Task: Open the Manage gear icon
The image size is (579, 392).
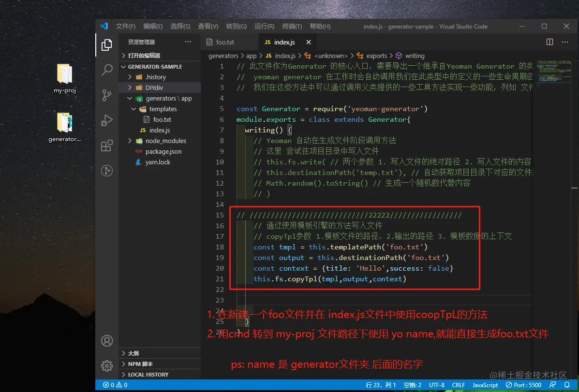Action: 107,366
